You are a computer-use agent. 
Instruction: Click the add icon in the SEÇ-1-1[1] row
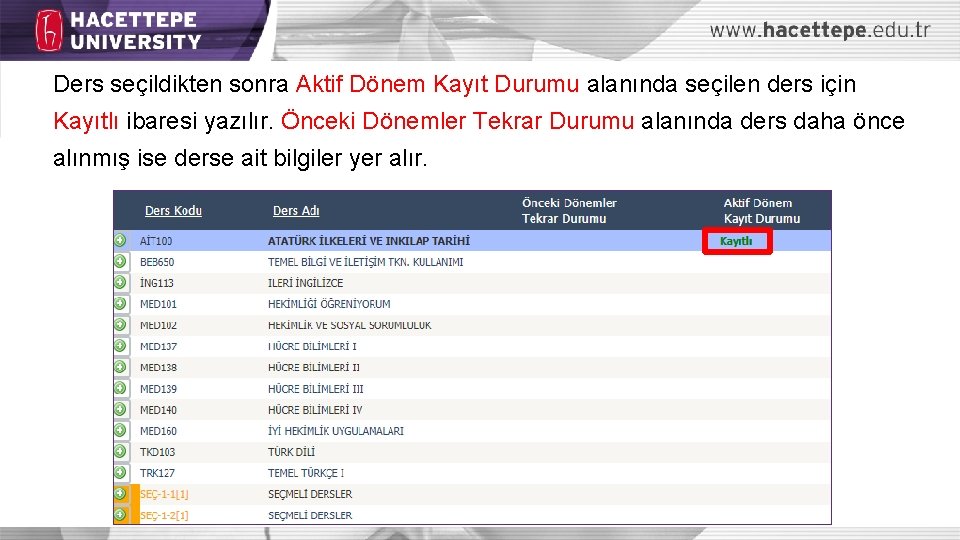(x=120, y=493)
